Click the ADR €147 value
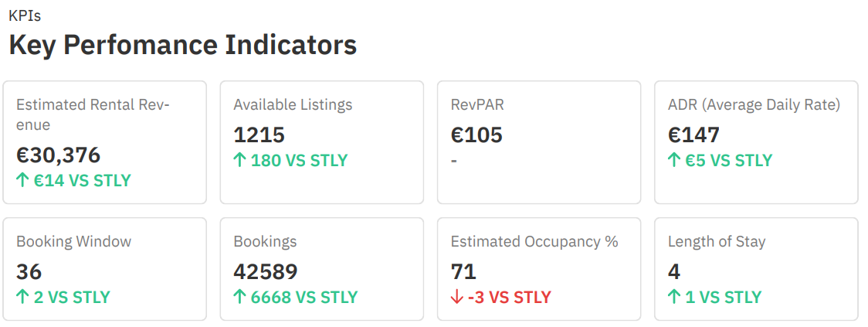 tap(693, 135)
